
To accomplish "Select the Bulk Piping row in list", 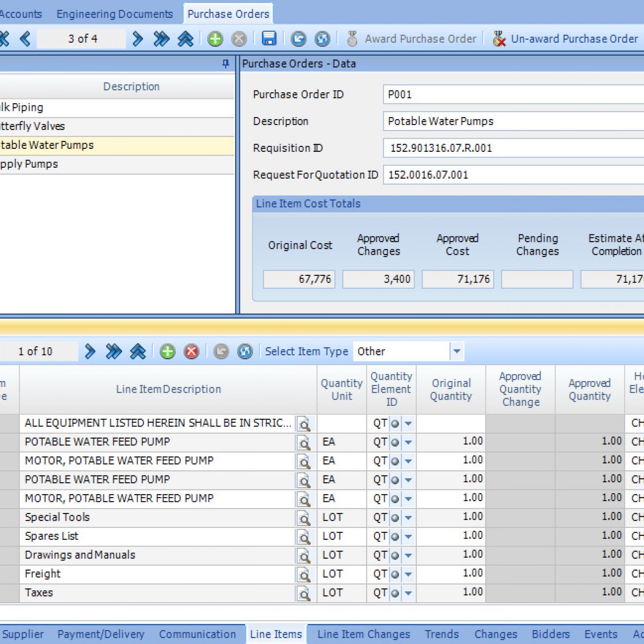I will point(117,107).
